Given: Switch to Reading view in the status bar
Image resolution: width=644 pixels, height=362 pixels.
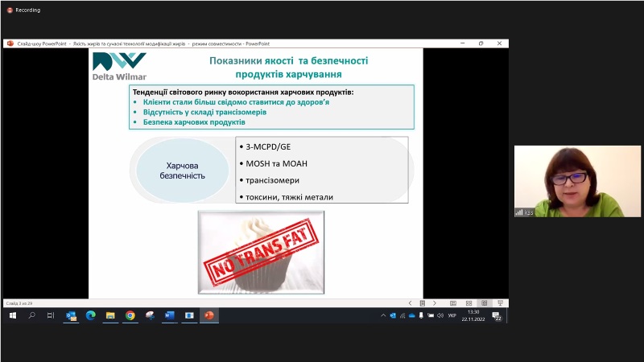Looking at the screenshot, I should pyautogui.click(x=485, y=303).
